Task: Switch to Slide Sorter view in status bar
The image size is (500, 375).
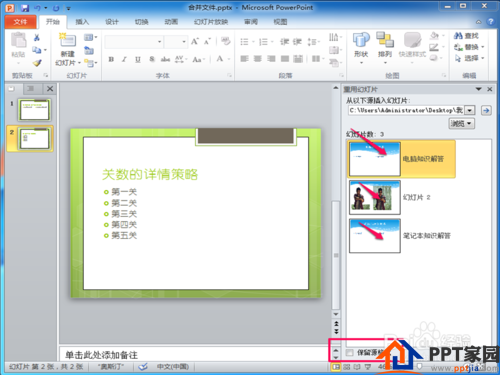Action: click(x=347, y=367)
